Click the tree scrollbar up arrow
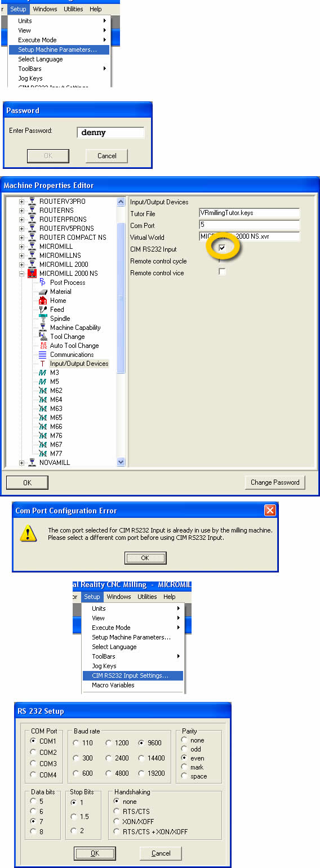The height and width of the screenshot is (868, 320). click(121, 202)
